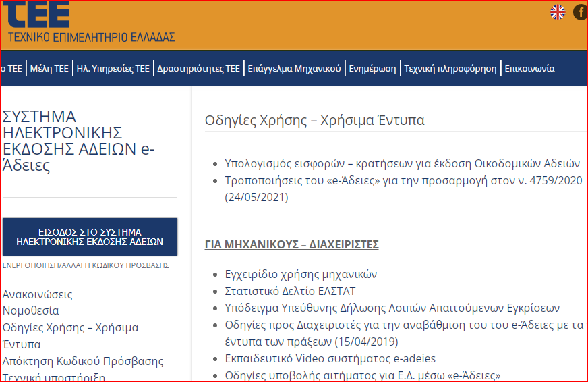Open the 'Μέλη ΤΕΕ' menu
588x382 pixels.
coord(49,69)
